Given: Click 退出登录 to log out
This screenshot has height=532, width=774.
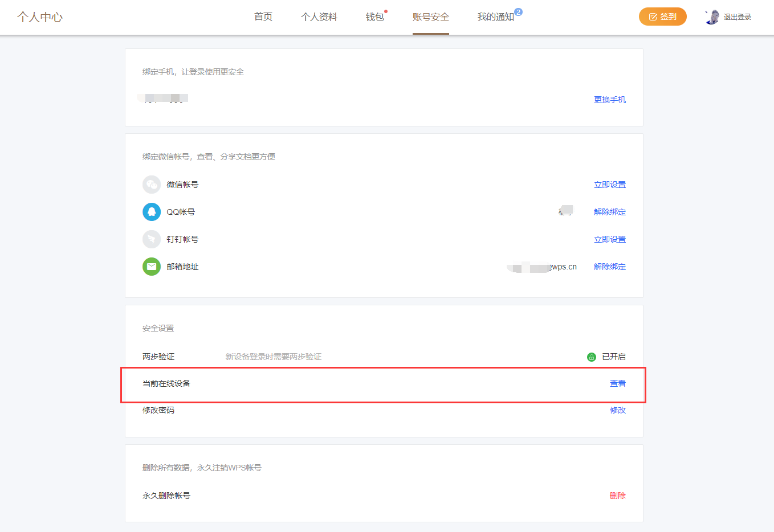Looking at the screenshot, I should tap(738, 17).
